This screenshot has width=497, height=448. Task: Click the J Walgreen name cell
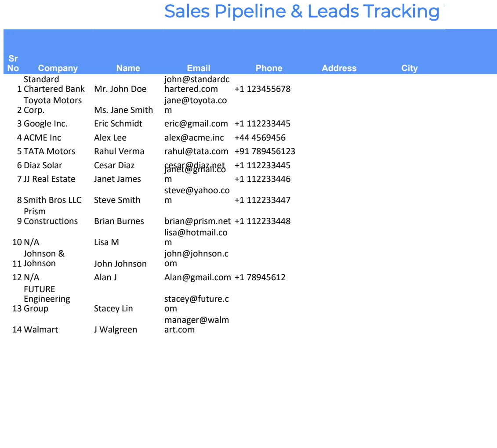click(x=116, y=330)
